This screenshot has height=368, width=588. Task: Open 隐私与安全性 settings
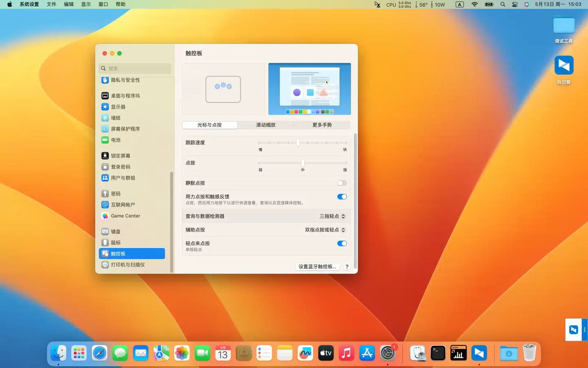pyautogui.click(x=125, y=80)
